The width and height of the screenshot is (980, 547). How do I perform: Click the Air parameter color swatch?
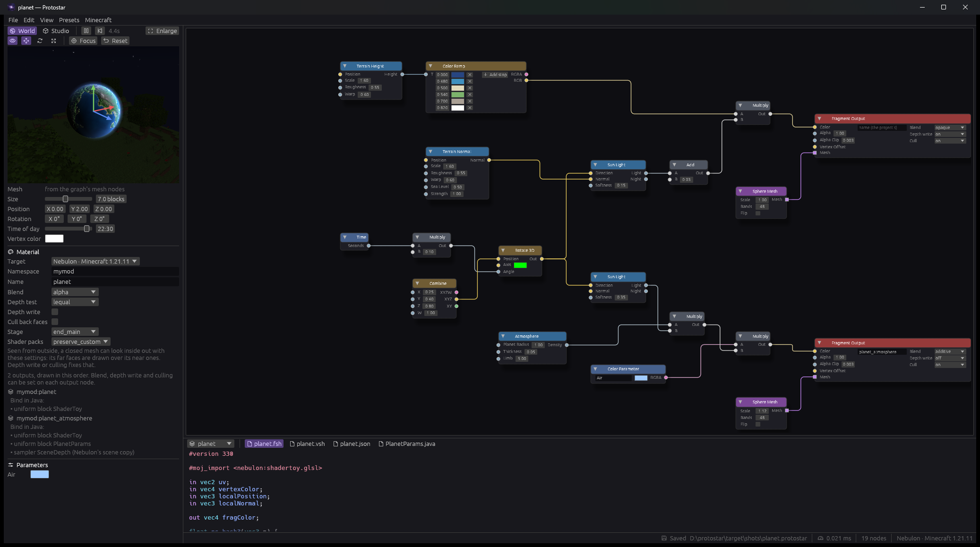pos(40,474)
